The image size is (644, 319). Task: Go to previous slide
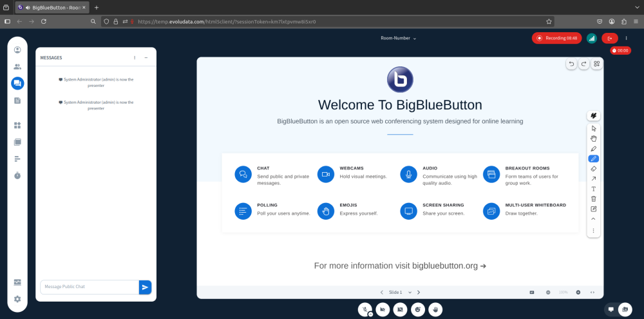[x=381, y=293]
